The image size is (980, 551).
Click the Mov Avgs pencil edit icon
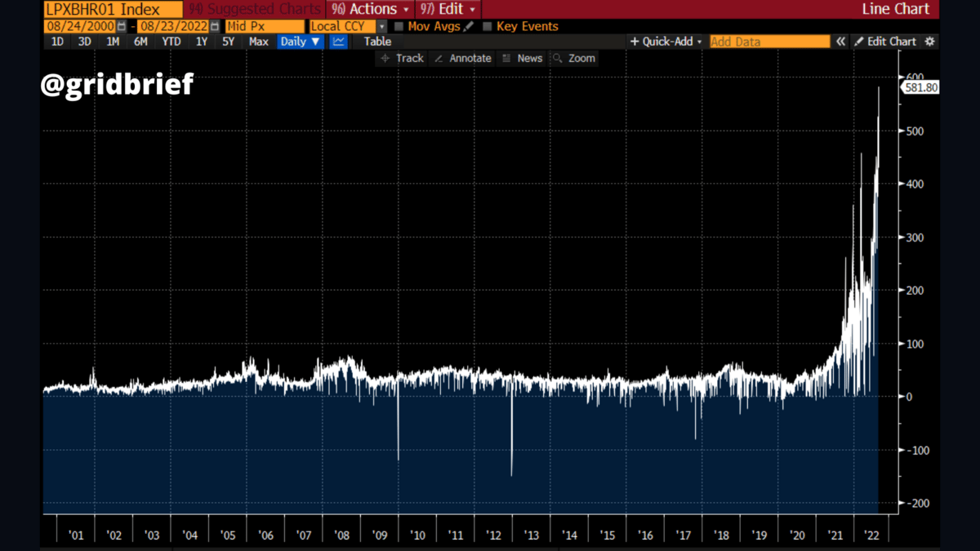click(469, 26)
